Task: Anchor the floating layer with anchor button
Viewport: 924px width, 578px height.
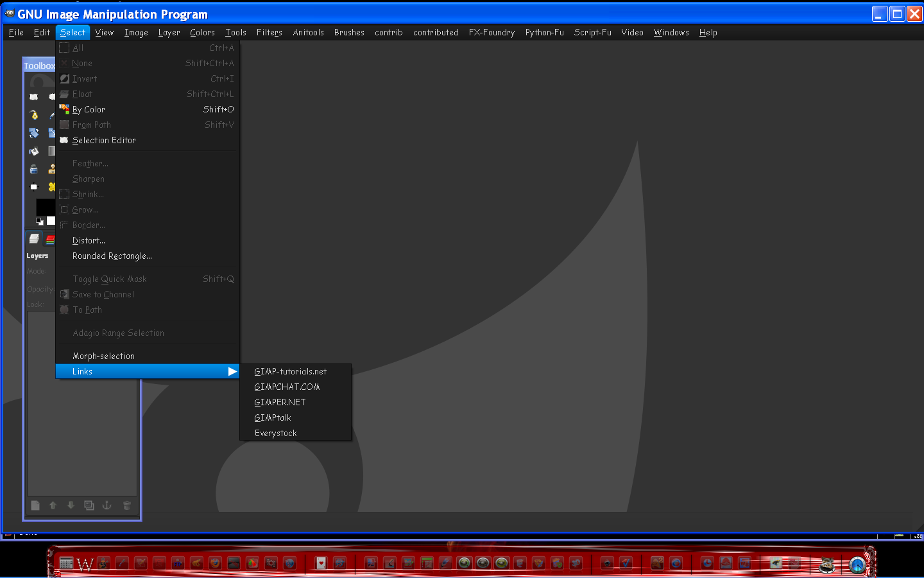Action: (107, 505)
